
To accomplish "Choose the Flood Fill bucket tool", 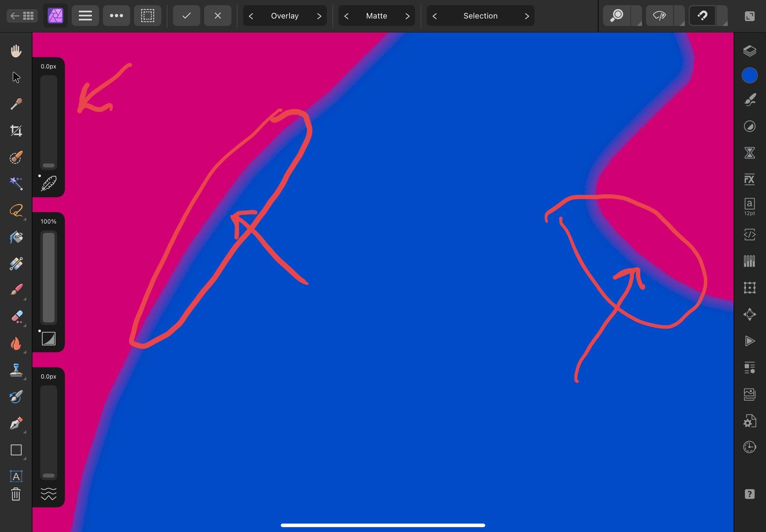I will pos(16,237).
